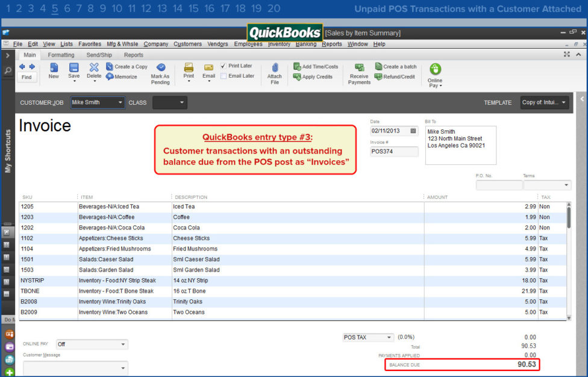Switch to the Send/Ship tab

99,55
